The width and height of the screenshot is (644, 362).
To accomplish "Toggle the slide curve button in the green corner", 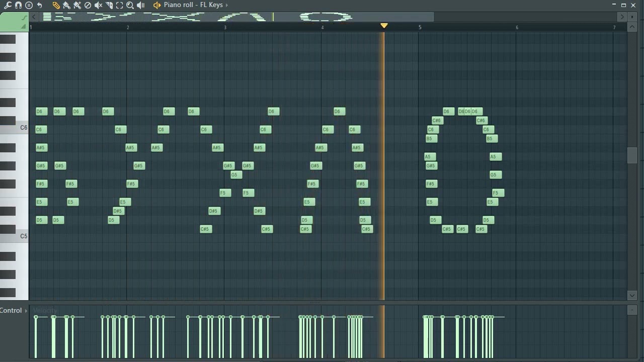I will click(x=24, y=18).
